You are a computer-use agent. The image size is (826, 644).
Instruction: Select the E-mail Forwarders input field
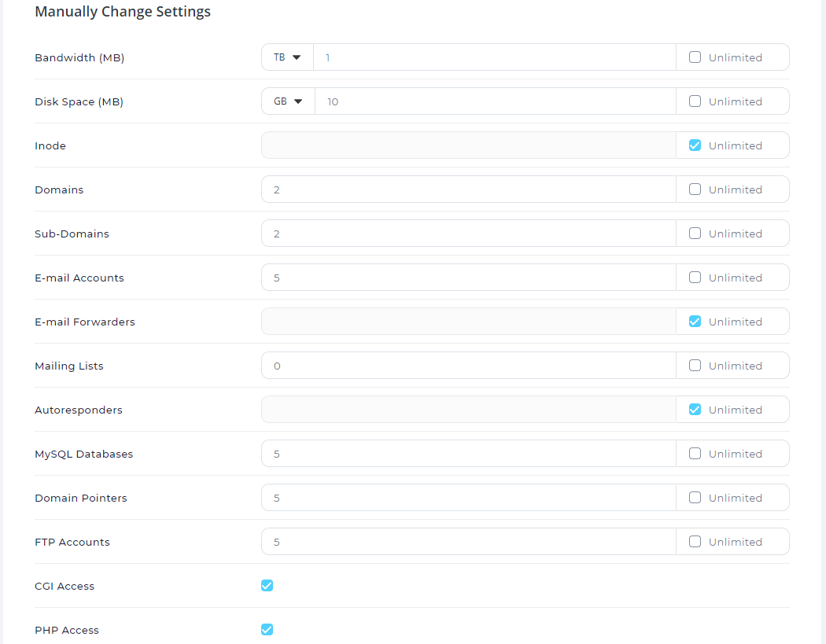(x=469, y=322)
